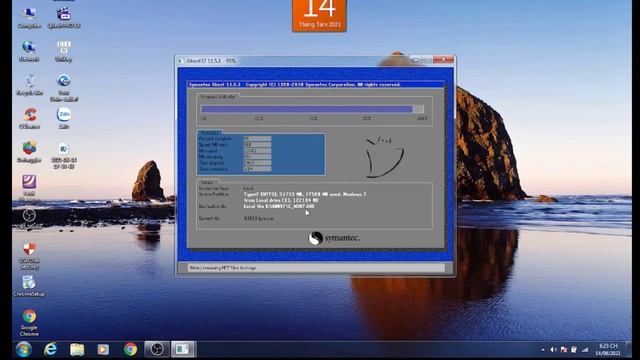
Task: Switch to the OBS Studio taskbar button
Action: (157, 349)
